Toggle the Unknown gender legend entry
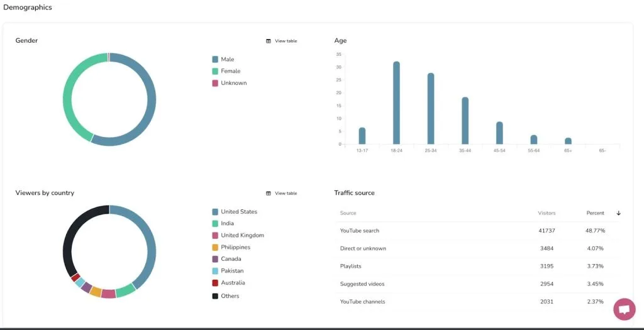This screenshot has height=330, width=644. (x=229, y=83)
